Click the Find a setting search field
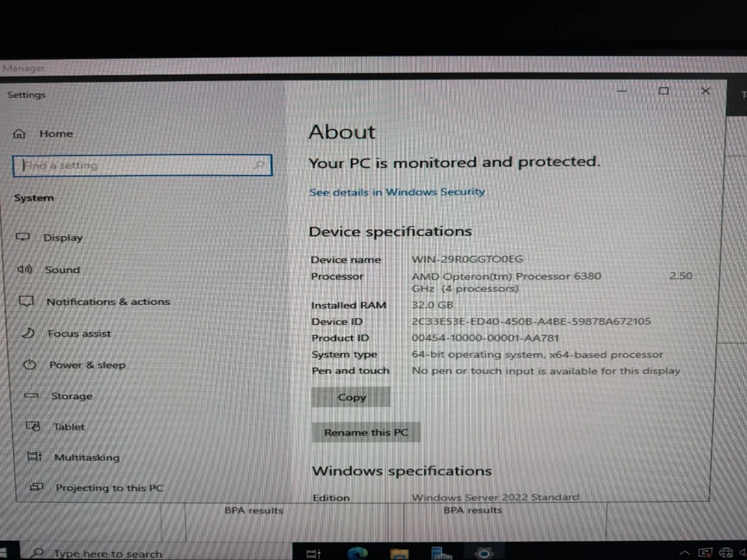The width and height of the screenshot is (747, 560). [x=142, y=165]
